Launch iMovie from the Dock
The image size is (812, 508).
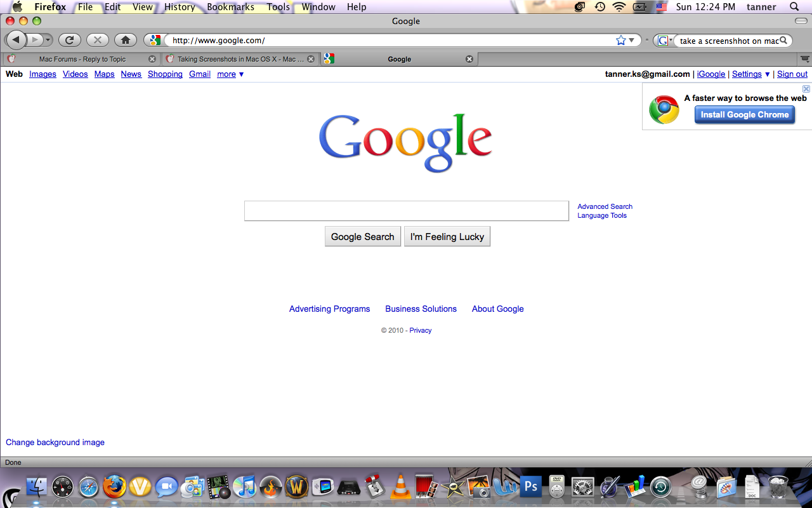pos(453,488)
